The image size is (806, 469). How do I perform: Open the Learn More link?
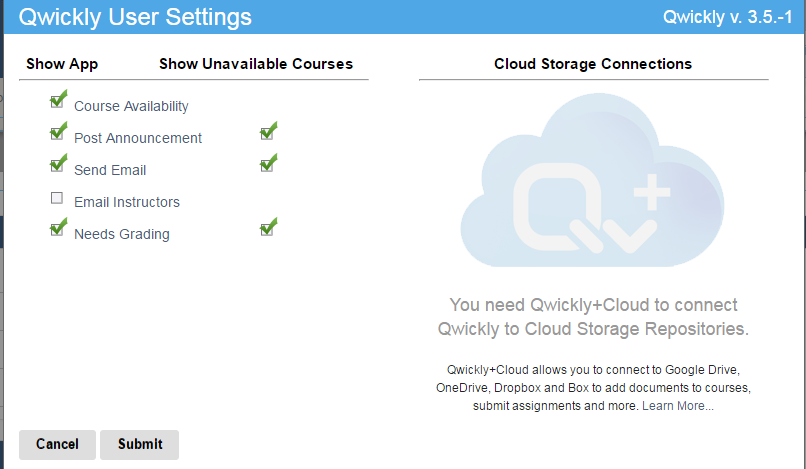tap(677, 406)
